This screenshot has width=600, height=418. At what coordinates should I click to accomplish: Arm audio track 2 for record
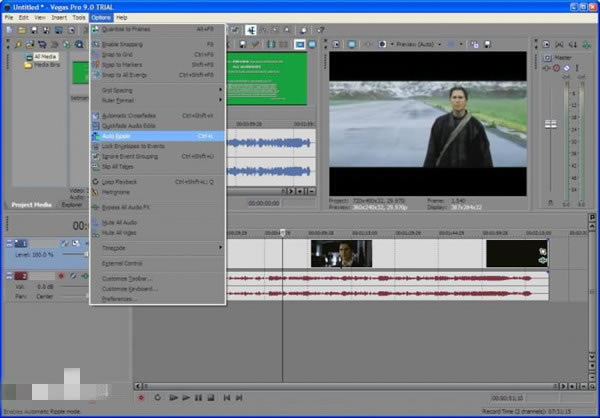click(x=60, y=275)
